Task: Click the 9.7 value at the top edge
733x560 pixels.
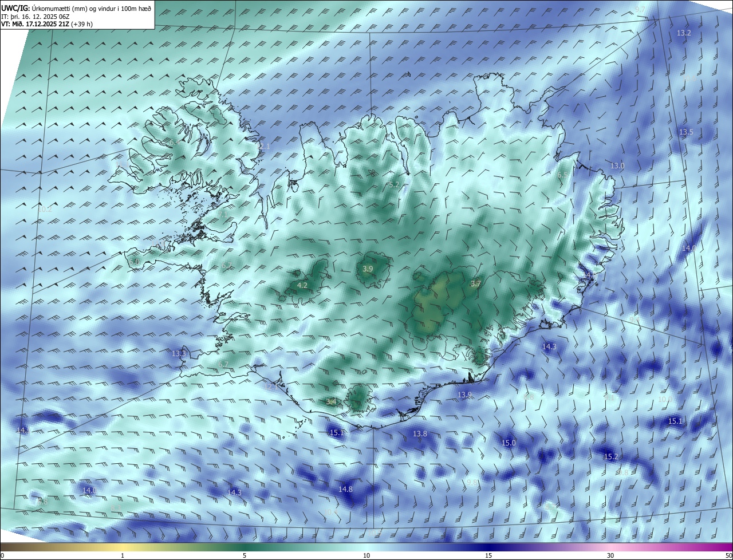Action: click(640, 10)
